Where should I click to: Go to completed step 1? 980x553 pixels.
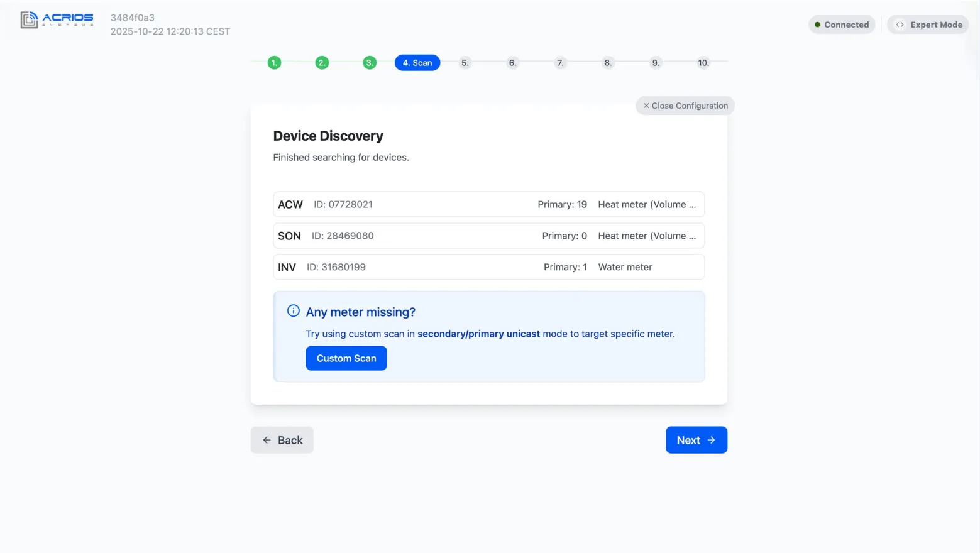pyautogui.click(x=274, y=63)
